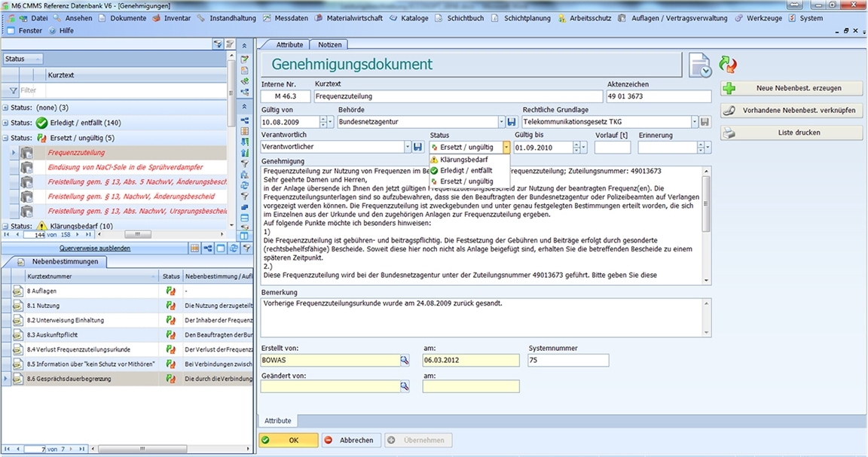Viewport: 868px width, 457px height.
Task: Open the Auflagen / Vertragsverwaltung menu
Action: (x=679, y=18)
